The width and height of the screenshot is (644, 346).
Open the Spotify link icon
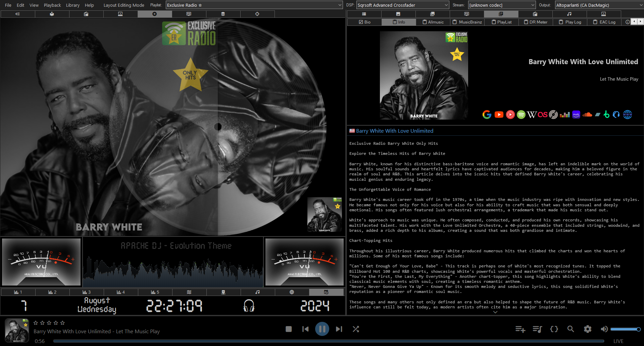(521, 115)
